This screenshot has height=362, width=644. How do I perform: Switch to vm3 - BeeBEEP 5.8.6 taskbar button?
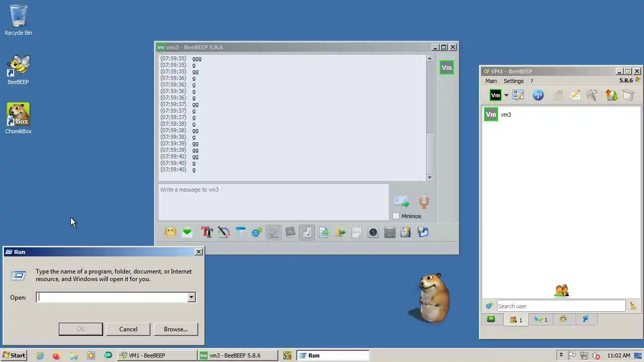coord(237,355)
